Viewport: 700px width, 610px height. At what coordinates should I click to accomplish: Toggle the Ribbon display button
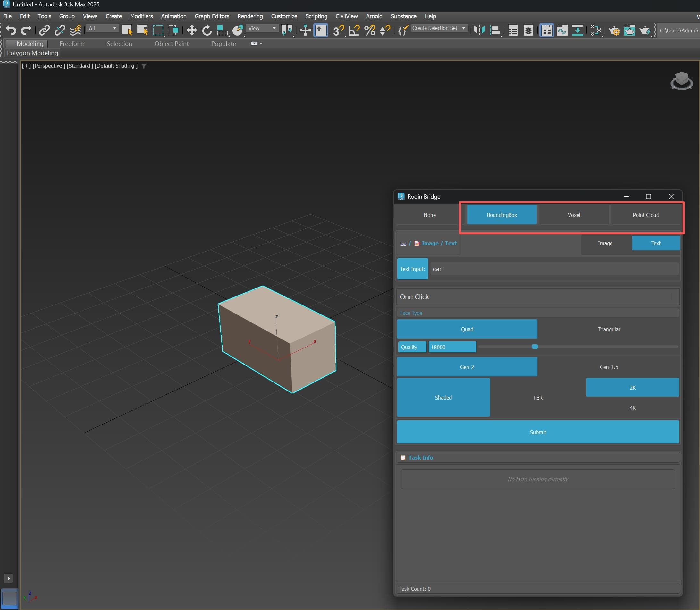point(547,30)
